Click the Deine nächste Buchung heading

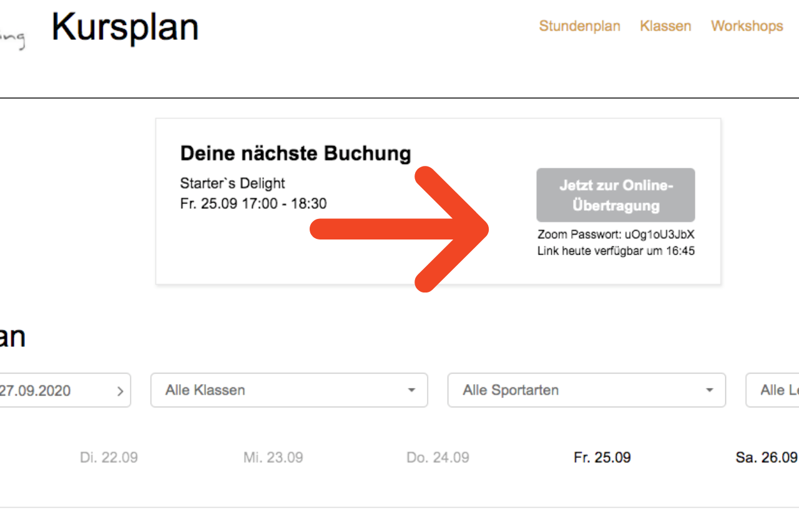[296, 153]
